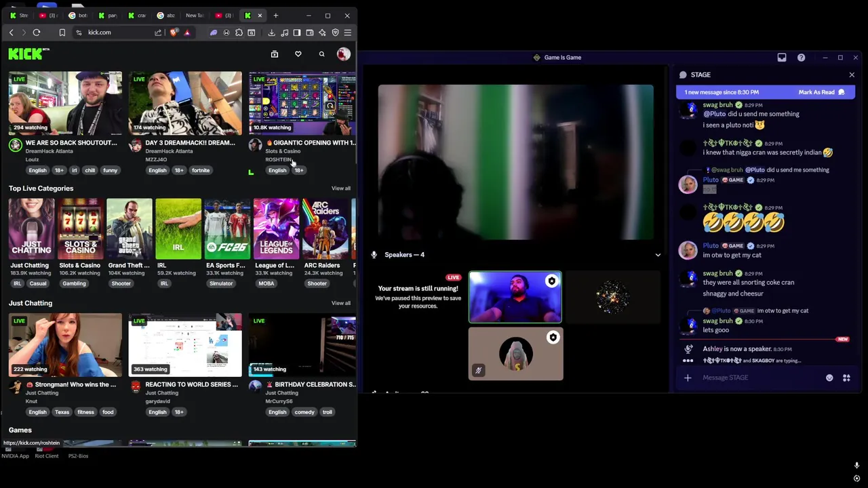This screenshot has height=488, width=868.
Task: Open the Kick logo home link
Action: click(x=26, y=54)
